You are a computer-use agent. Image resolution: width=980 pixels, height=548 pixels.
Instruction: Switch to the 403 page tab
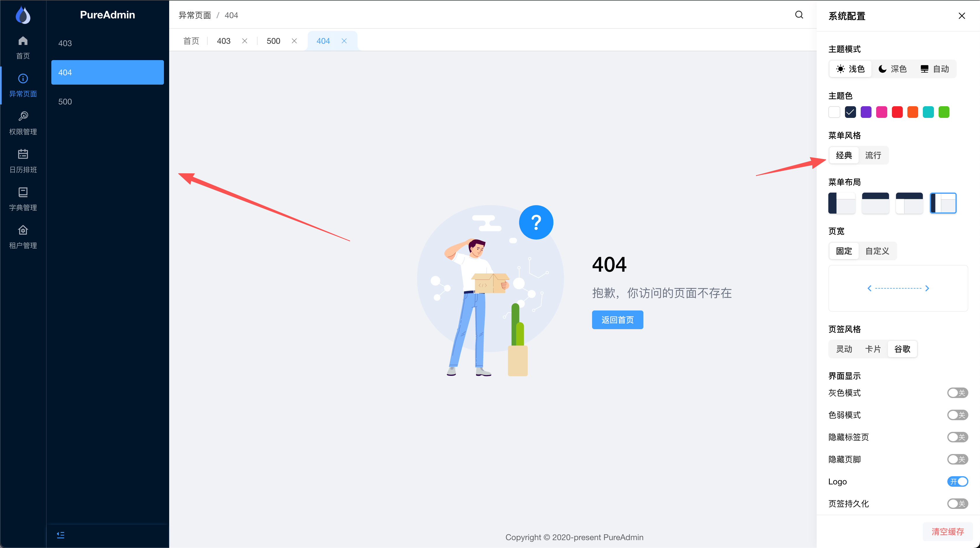pyautogui.click(x=224, y=41)
